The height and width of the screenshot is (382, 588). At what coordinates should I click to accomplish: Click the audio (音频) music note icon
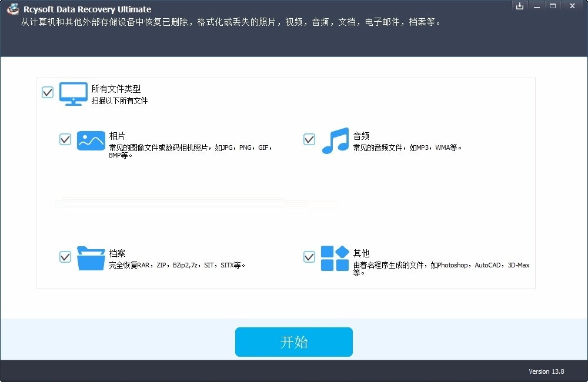click(335, 140)
